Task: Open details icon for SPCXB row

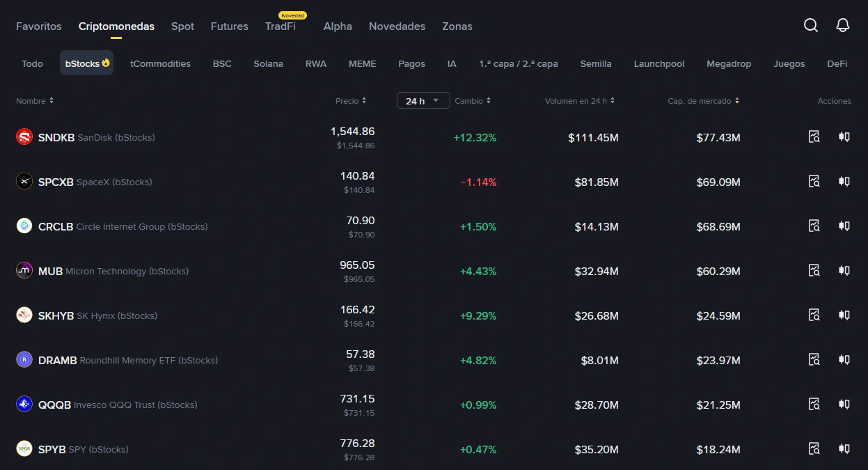Action: tap(814, 182)
